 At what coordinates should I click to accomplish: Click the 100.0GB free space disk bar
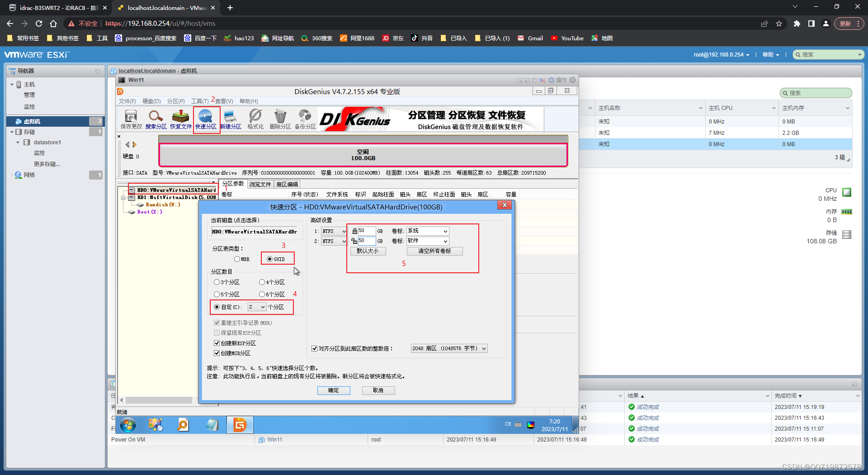[363, 155]
